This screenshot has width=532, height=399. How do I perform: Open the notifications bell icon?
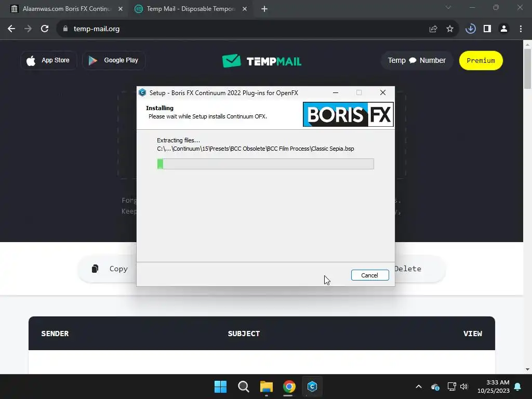(518, 387)
